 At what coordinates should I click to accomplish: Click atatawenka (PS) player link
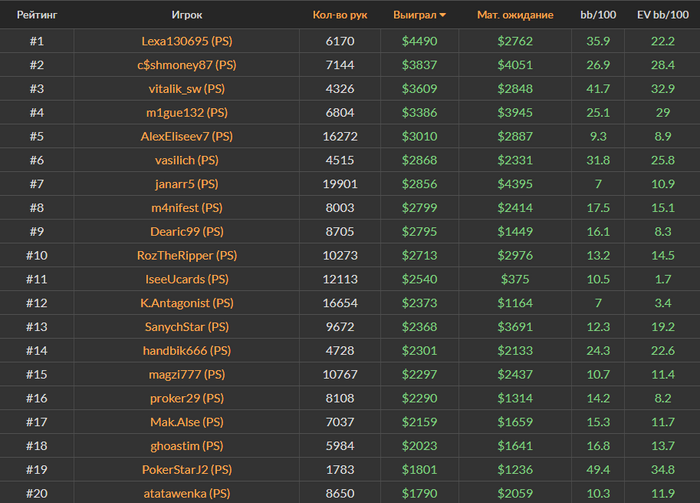point(188,494)
